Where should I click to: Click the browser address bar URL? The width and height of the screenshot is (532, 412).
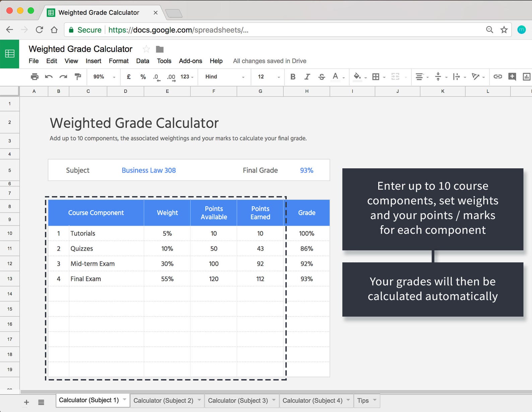178,30
